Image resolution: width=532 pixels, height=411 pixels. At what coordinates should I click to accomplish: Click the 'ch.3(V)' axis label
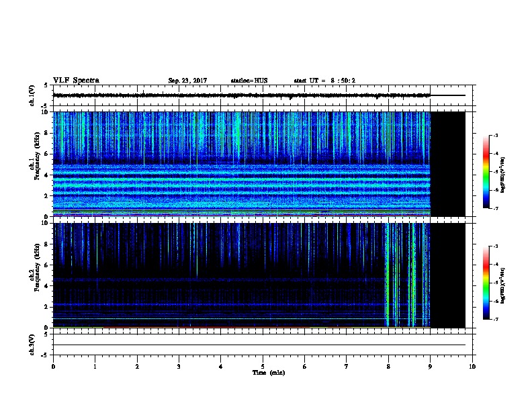click(32, 345)
